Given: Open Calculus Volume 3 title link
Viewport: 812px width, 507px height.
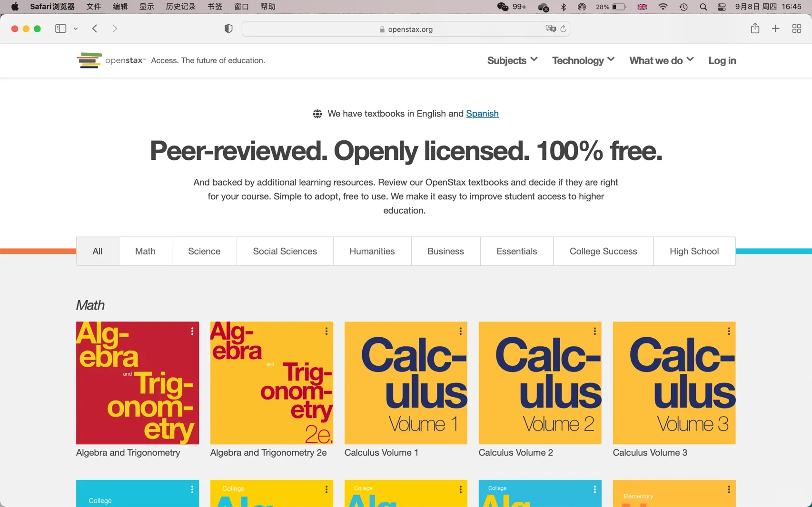Looking at the screenshot, I should [x=650, y=453].
